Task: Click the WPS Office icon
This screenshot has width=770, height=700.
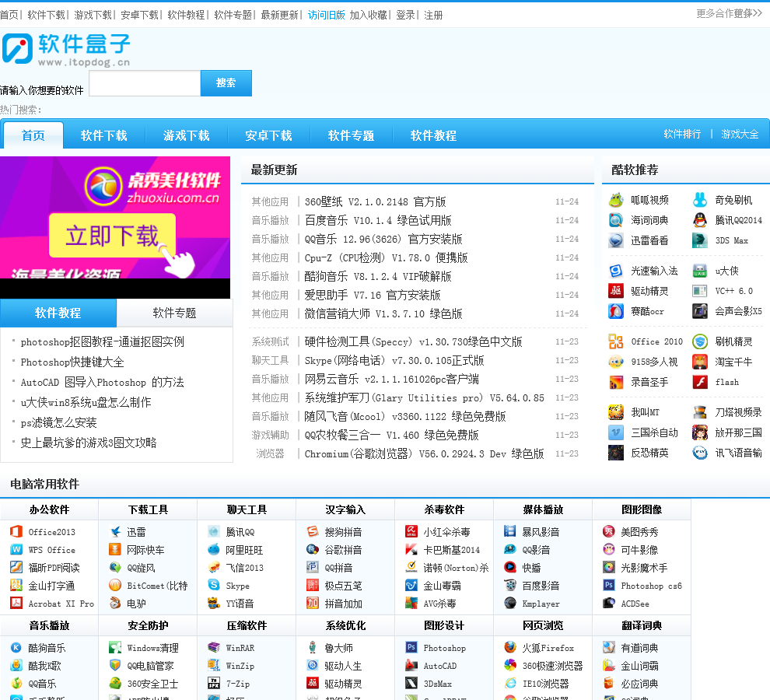Action: pyautogui.click(x=16, y=549)
